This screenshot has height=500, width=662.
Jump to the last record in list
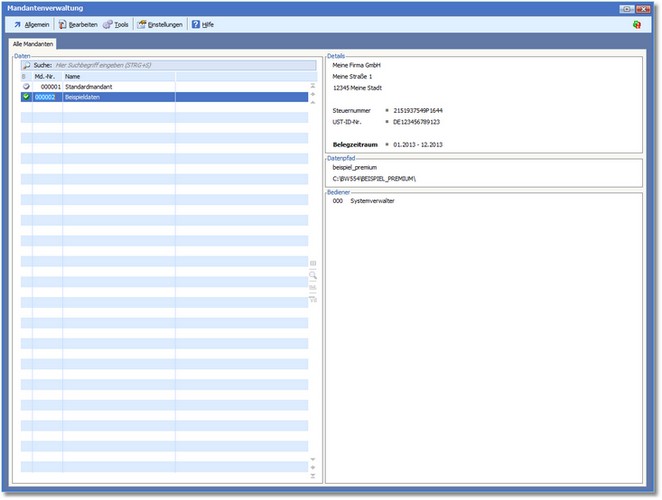(x=313, y=476)
